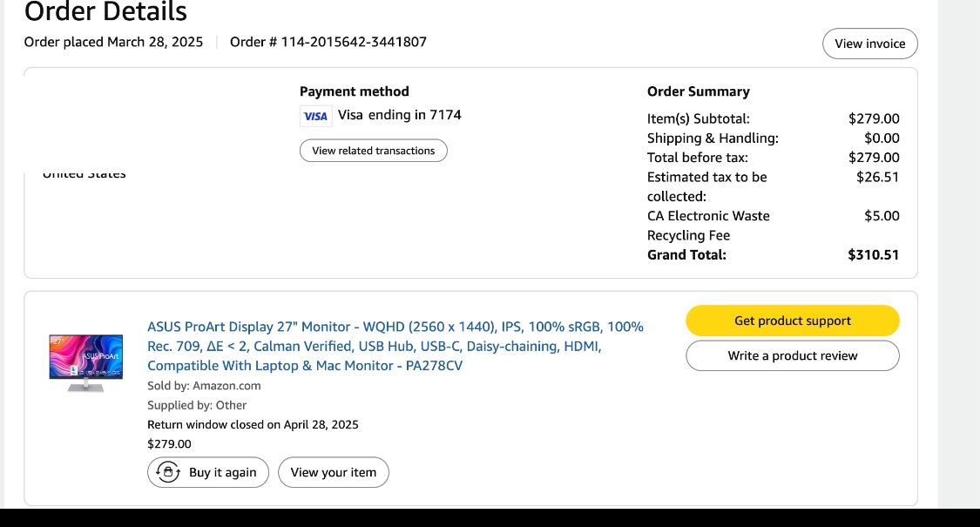Click the Order Details page heading

pyautogui.click(x=105, y=12)
